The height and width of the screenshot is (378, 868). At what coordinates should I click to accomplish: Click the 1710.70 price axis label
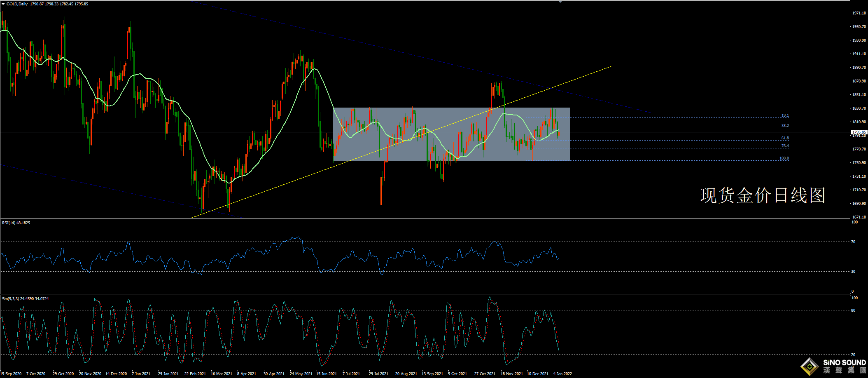(x=859, y=190)
